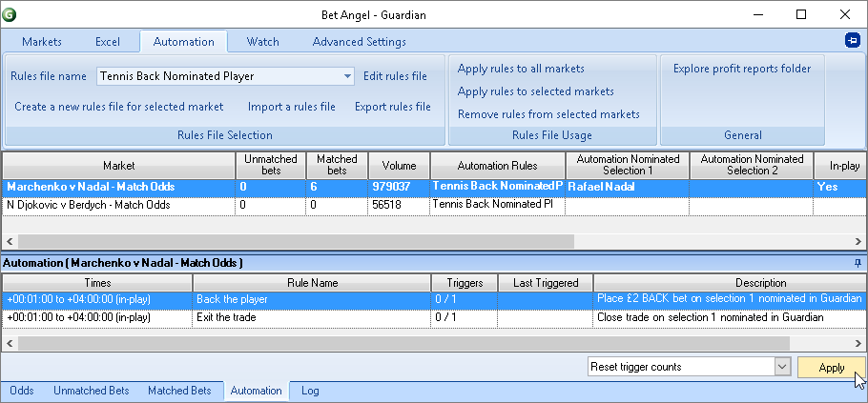
Task: Select the Automation ribbon tab
Action: [184, 42]
